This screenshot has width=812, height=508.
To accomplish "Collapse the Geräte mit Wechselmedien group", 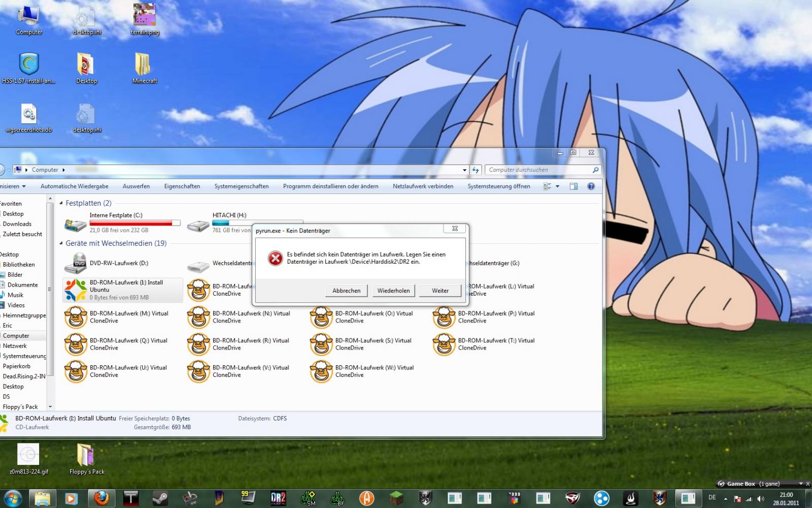I will coord(61,243).
